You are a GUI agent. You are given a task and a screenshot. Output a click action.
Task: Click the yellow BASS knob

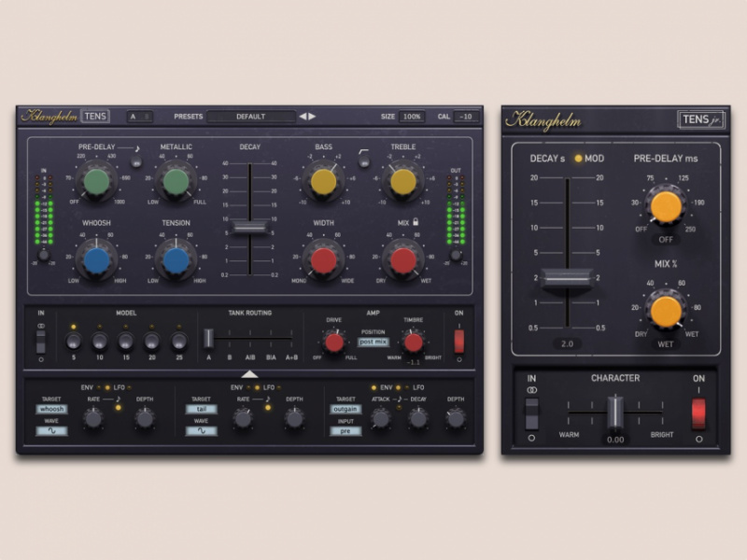[323, 182]
